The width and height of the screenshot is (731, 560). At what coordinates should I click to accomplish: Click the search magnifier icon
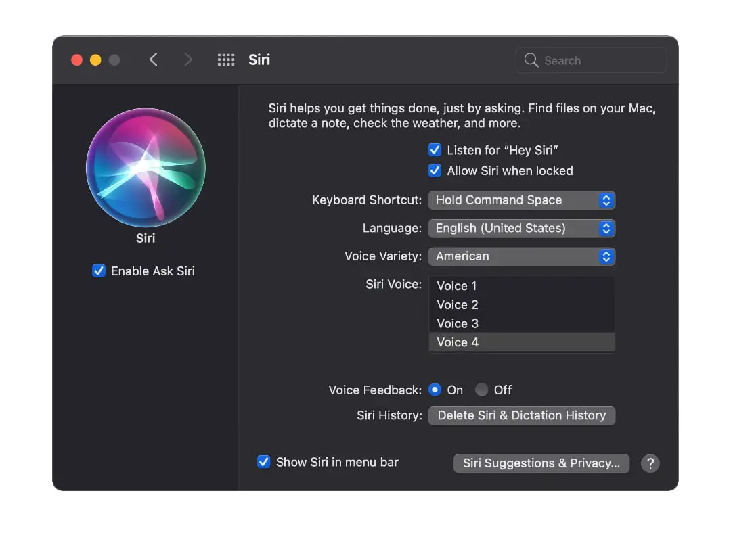(x=531, y=60)
